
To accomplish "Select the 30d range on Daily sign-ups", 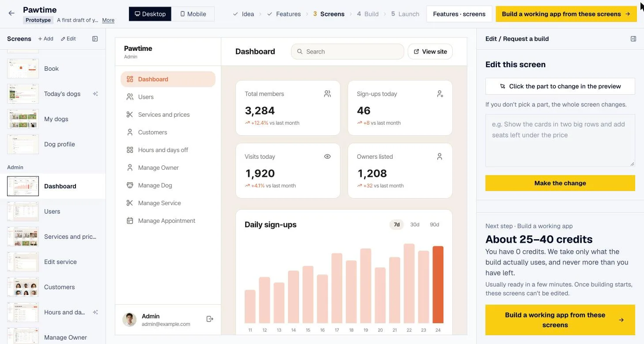I will (415, 225).
